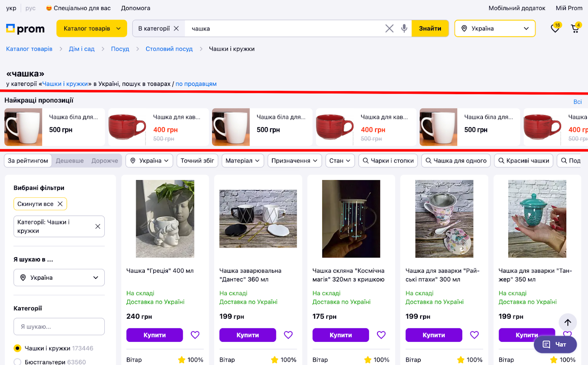
Task: Go to 'Каталог товарів' breadcrumb
Action: tap(29, 49)
